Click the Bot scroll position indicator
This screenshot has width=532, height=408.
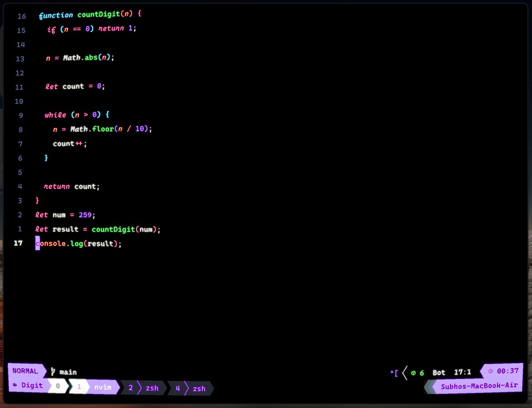[439, 373]
